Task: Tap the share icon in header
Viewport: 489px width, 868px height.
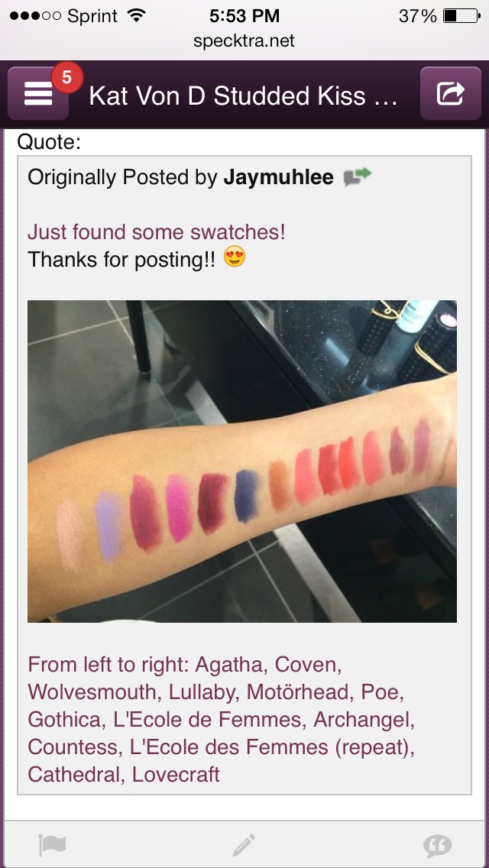Action: (450, 93)
